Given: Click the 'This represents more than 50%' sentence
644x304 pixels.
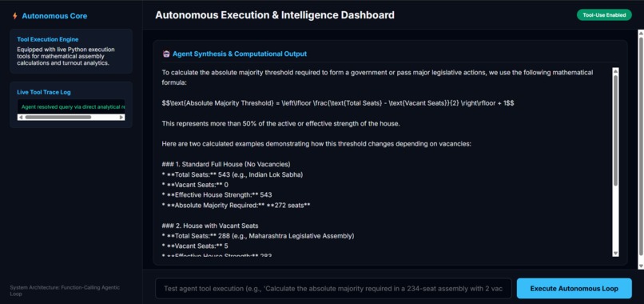Looking at the screenshot, I should pos(280,123).
